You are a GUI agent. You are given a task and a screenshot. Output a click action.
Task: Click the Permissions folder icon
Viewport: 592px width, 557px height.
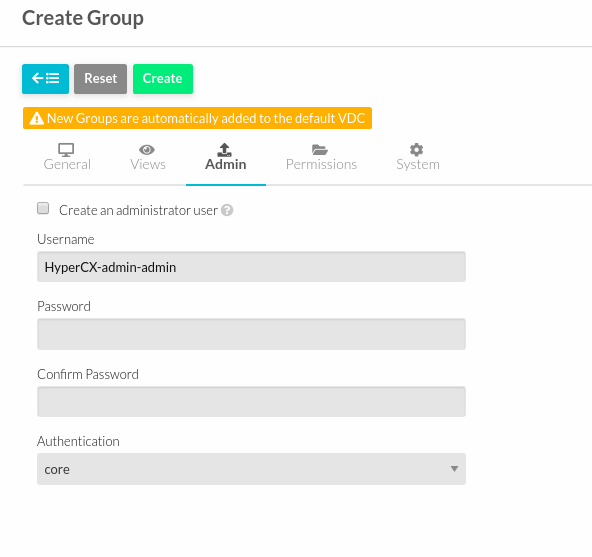pos(320,150)
